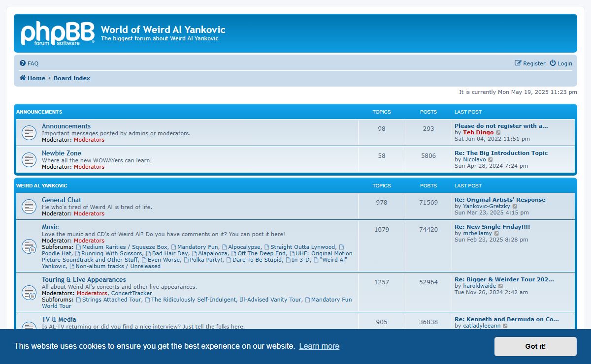Click the Announcements forum status icon
The image size is (591, 364).
coord(29,133)
